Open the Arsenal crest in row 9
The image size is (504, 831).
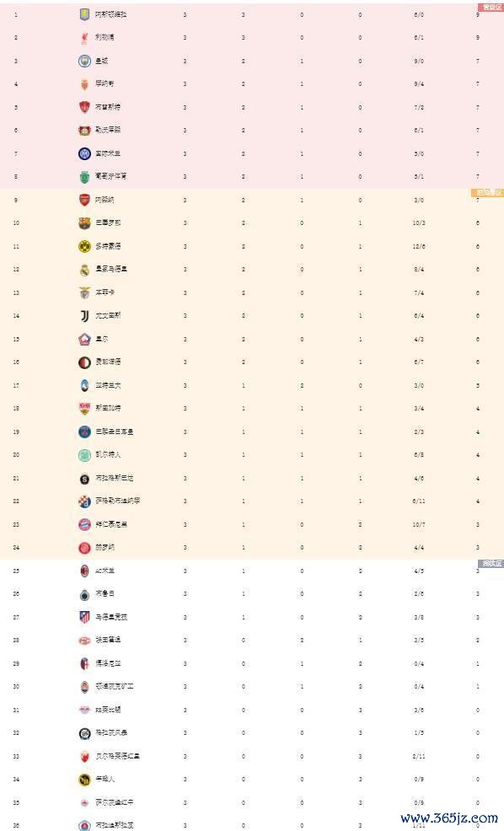[x=84, y=200]
